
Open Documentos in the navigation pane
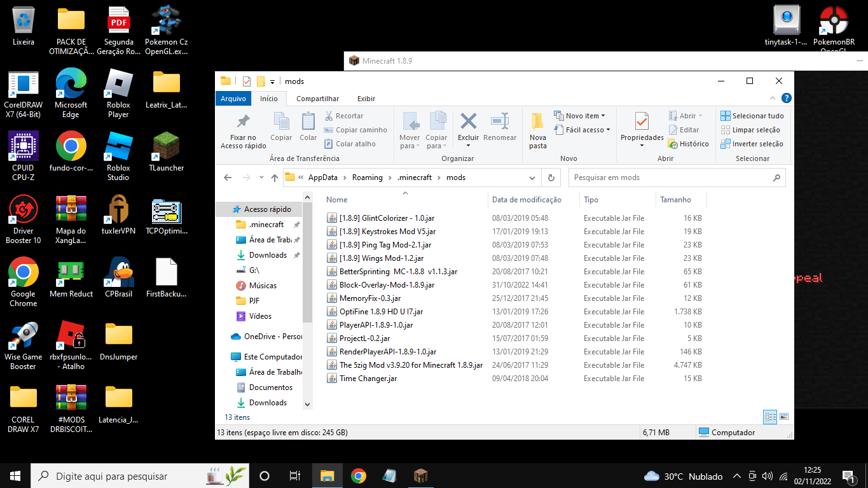(271, 387)
